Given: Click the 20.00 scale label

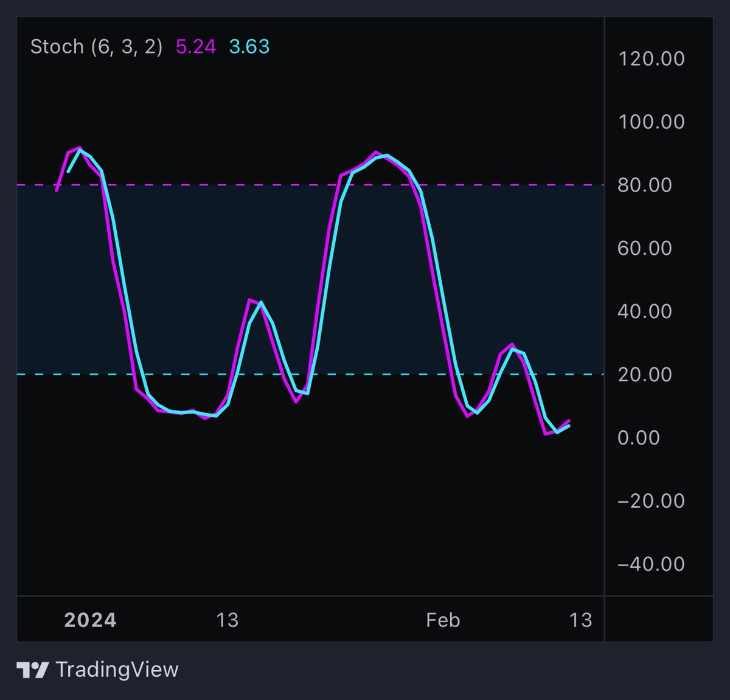Looking at the screenshot, I should (x=645, y=375).
